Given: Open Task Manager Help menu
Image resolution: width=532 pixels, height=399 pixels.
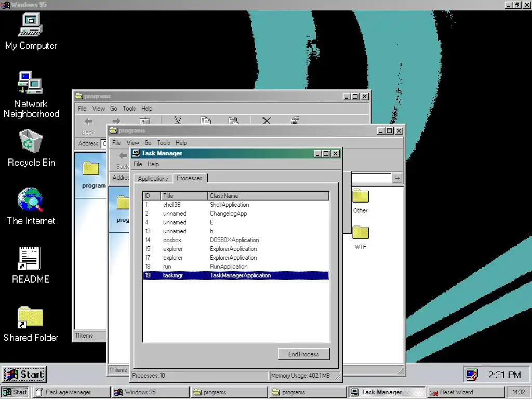Looking at the screenshot, I should coord(153,164).
